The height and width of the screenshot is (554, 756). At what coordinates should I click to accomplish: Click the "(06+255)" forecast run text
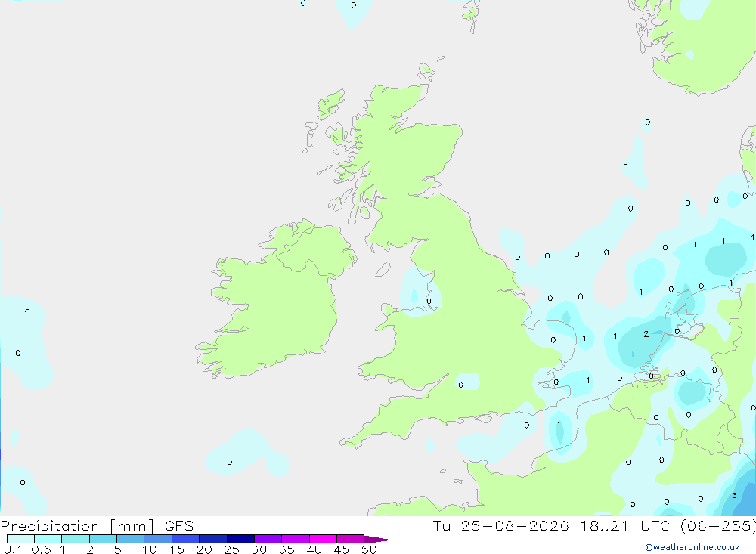(x=718, y=525)
